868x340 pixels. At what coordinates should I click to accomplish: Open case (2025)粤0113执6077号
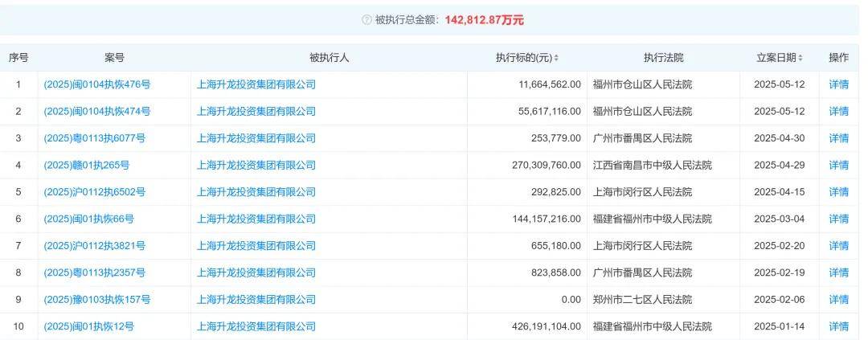95,138
